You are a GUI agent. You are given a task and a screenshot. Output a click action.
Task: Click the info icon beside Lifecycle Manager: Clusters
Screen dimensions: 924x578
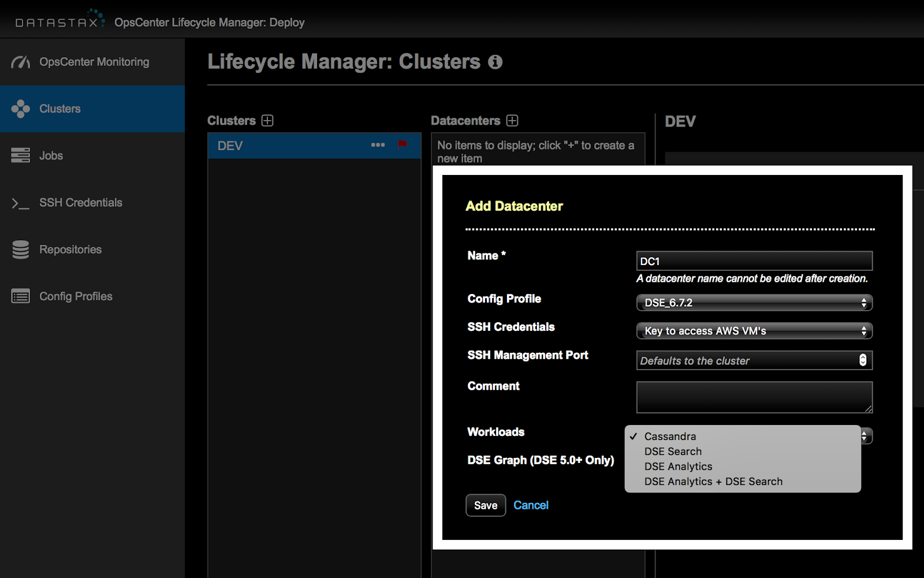(x=495, y=62)
